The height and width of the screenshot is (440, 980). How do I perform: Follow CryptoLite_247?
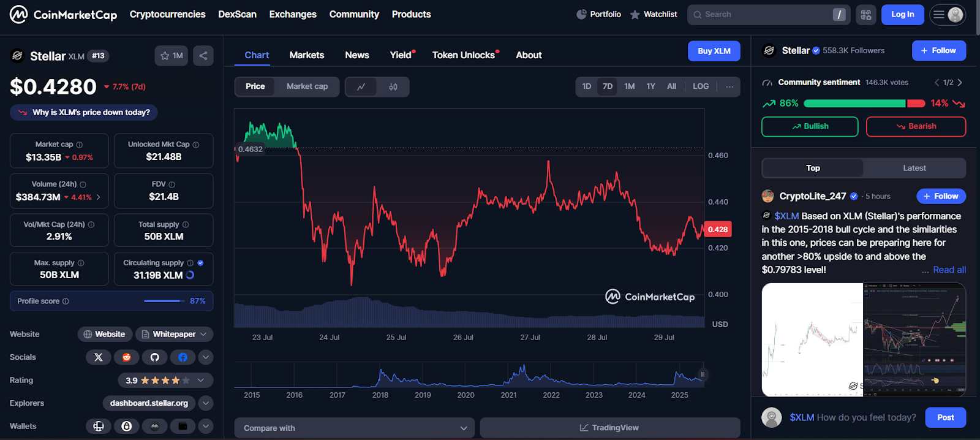941,196
